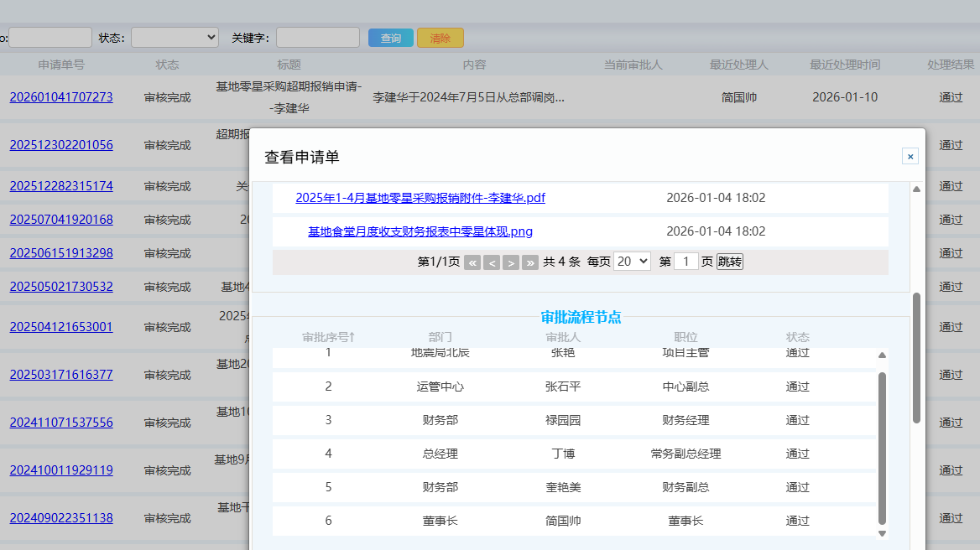
Task: Click previous page arrow in attachment pager
Action: click(x=493, y=262)
